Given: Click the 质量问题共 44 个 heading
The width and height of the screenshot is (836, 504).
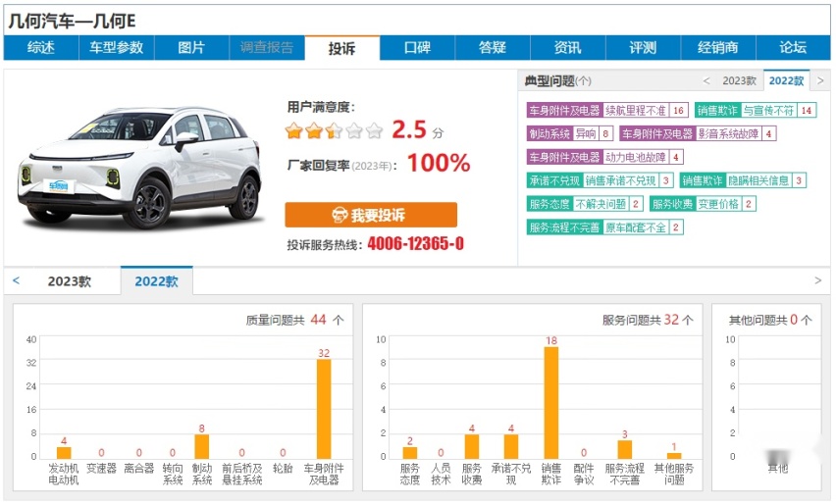Looking at the screenshot, I should click(294, 320).
